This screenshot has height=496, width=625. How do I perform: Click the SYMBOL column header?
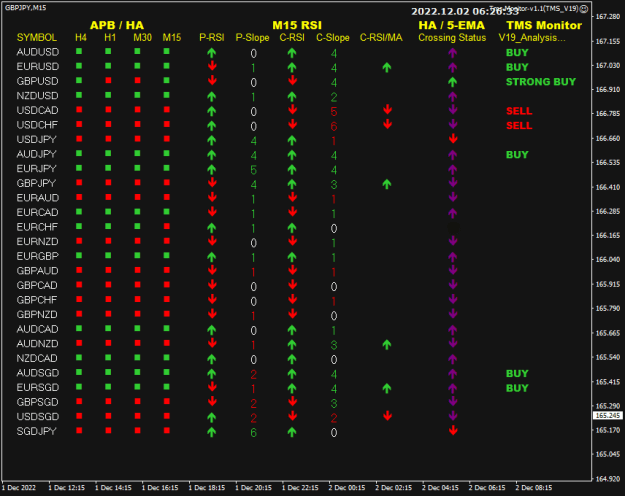pyautogui.click(x=37, y=37)
